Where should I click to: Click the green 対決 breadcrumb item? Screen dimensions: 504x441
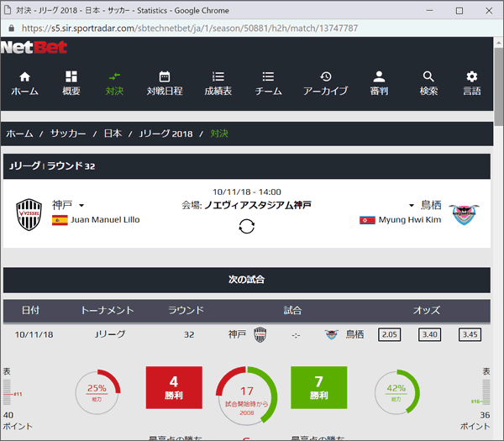click(x=219, y=134)
